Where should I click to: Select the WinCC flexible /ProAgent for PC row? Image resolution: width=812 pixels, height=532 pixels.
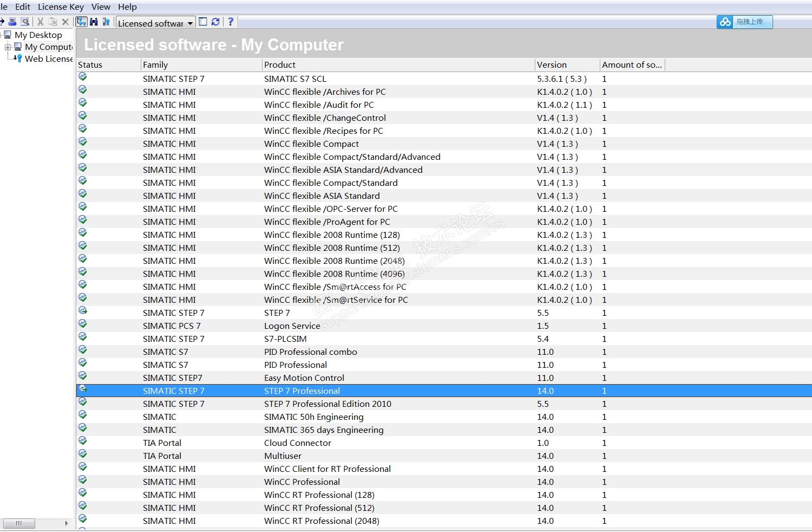tap(444, 222)
